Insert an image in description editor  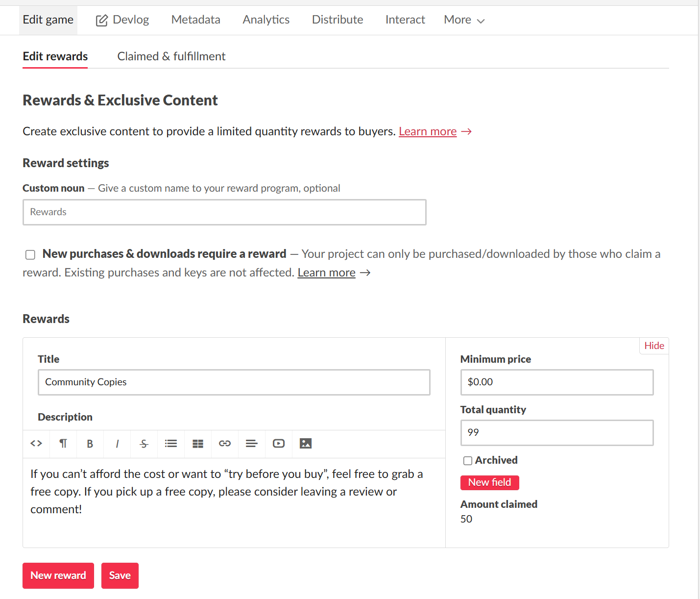pyautogui.click(x=306, y=444)
